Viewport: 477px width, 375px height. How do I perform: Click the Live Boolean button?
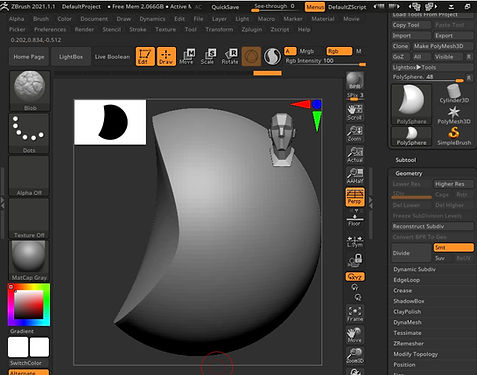112,57
